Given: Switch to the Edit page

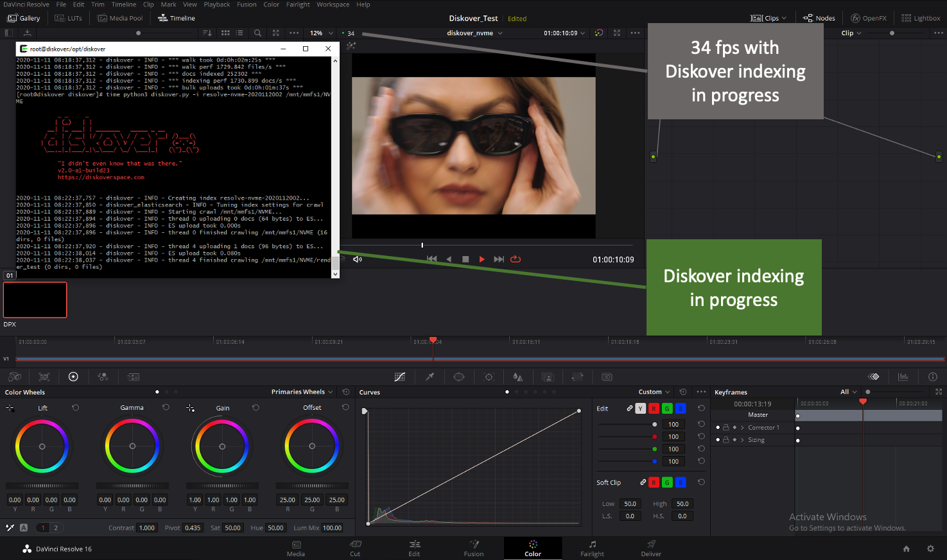Looking at the screenshot, I should pyautogui.click(x=414, y=548).
